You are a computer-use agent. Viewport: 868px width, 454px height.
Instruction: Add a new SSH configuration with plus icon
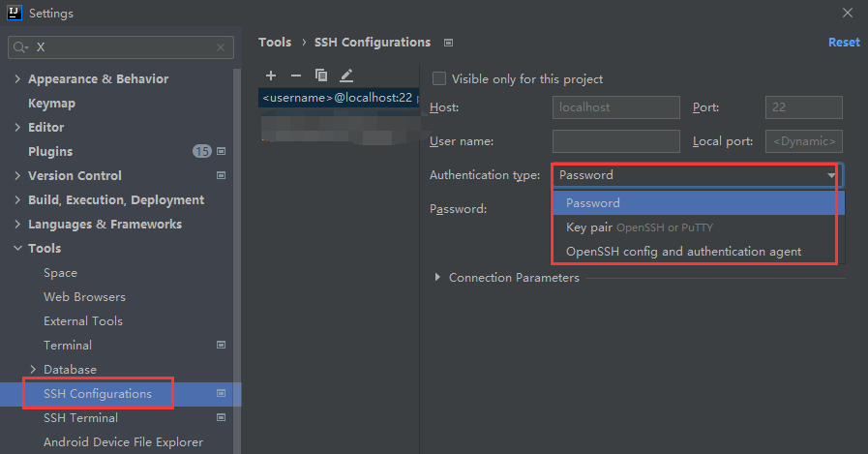tap(271, 76)
